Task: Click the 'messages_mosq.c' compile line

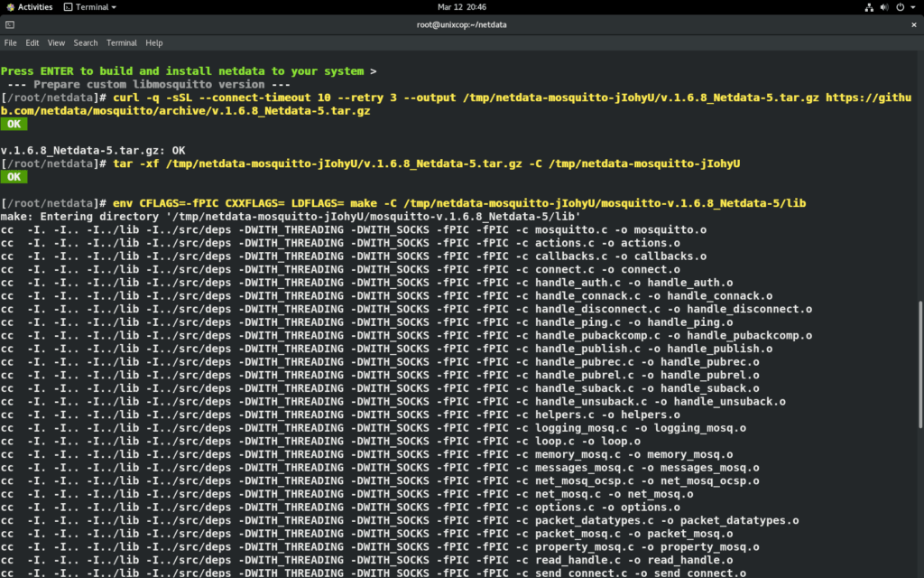Action: (x=380, y=467)
